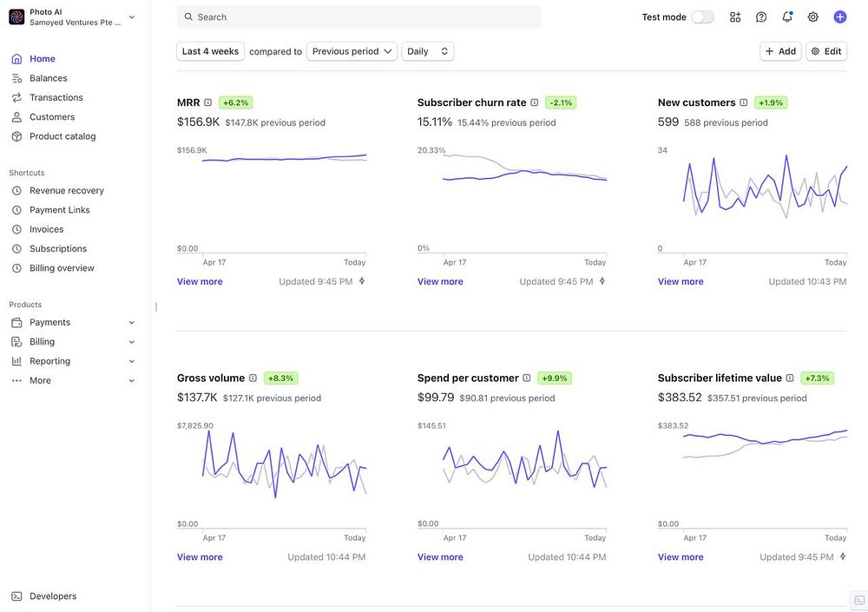This screenshot has height=612, width=868.
Task: Click View more under Gross volume
Action: pyautogui.click(x=200, y=556)
